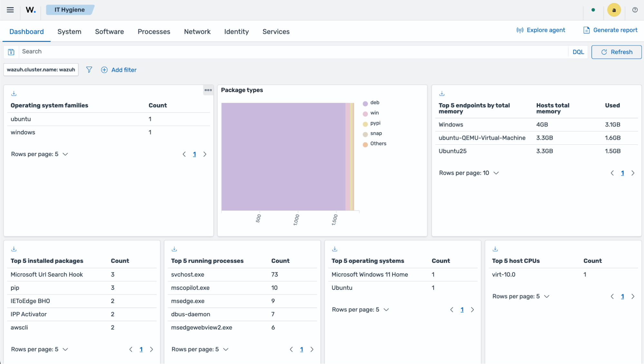Next page arrow in host CPUs table
This screenshot has height=364, width=644.
tap(633, 297)
